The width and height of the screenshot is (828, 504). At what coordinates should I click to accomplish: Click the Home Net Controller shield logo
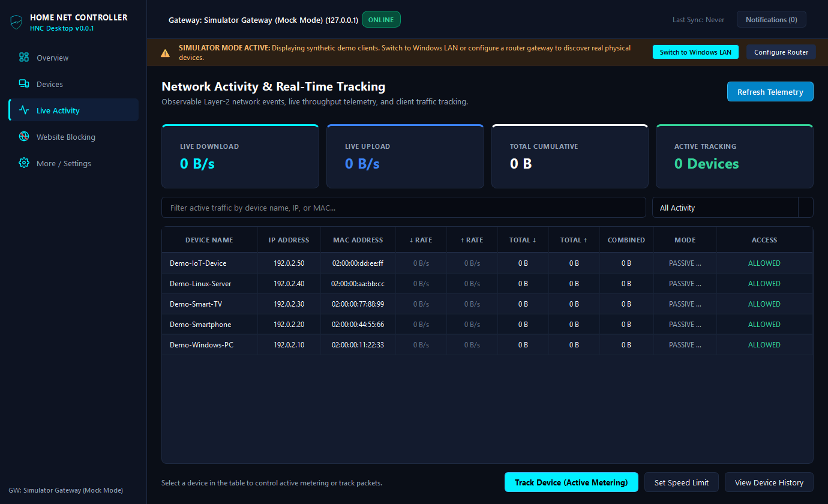click(x=16, y=22)
